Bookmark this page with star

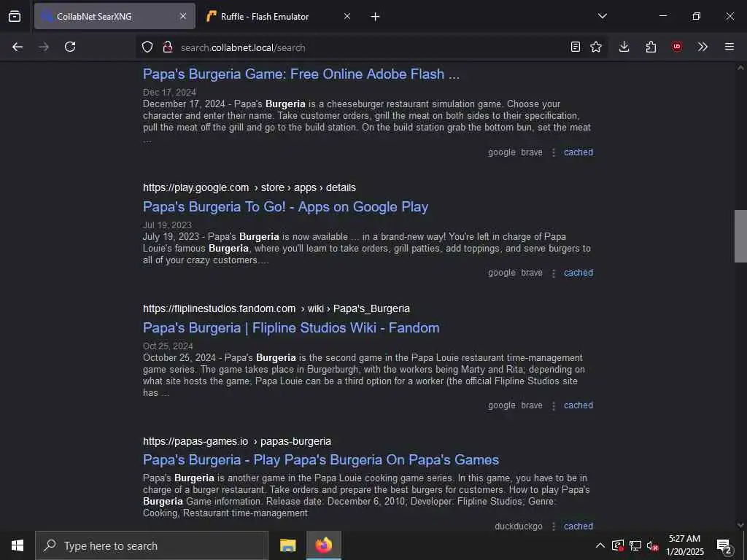[596, 47]
